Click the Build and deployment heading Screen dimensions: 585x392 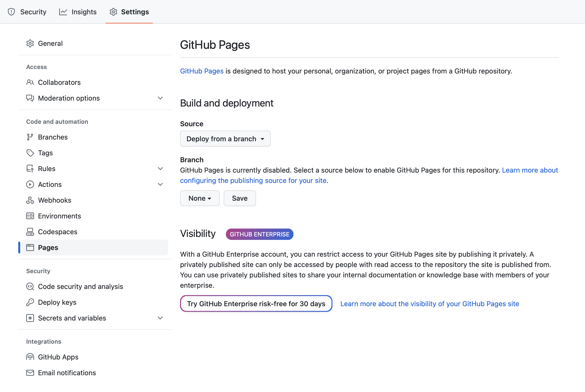point(227,103)
